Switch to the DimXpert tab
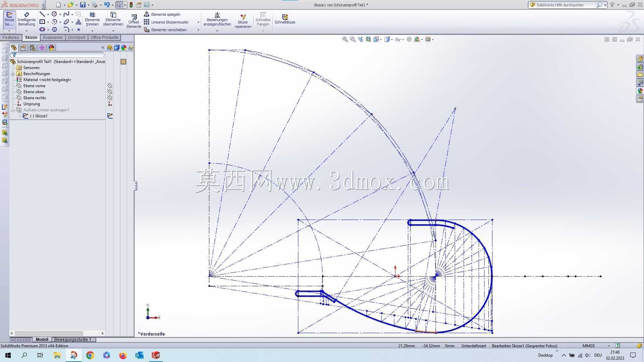The image size is (644, 362). pyautogui.click(x=76, y=38)
